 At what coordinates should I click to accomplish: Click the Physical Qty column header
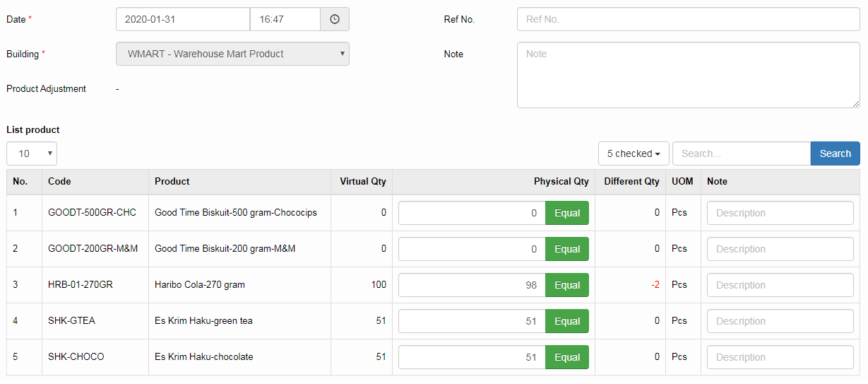(x=561, y=182)
